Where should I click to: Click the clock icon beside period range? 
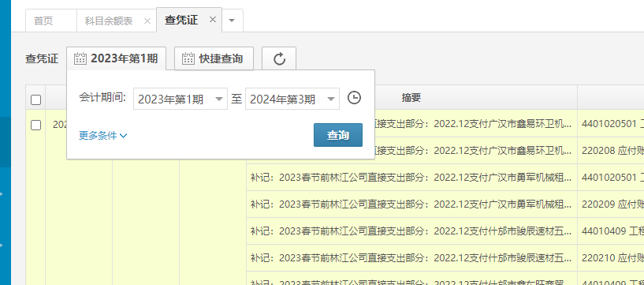354,98
